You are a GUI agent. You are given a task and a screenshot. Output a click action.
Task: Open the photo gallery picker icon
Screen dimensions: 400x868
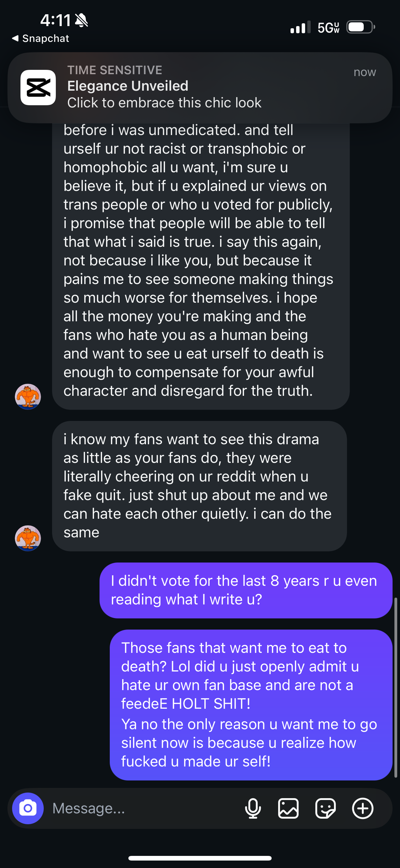tap(288, 808)
